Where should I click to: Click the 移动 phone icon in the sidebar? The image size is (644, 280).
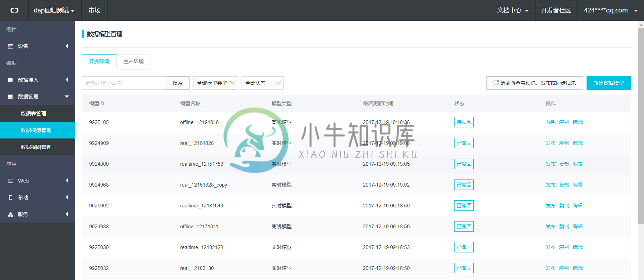click(x=11, y=198)
